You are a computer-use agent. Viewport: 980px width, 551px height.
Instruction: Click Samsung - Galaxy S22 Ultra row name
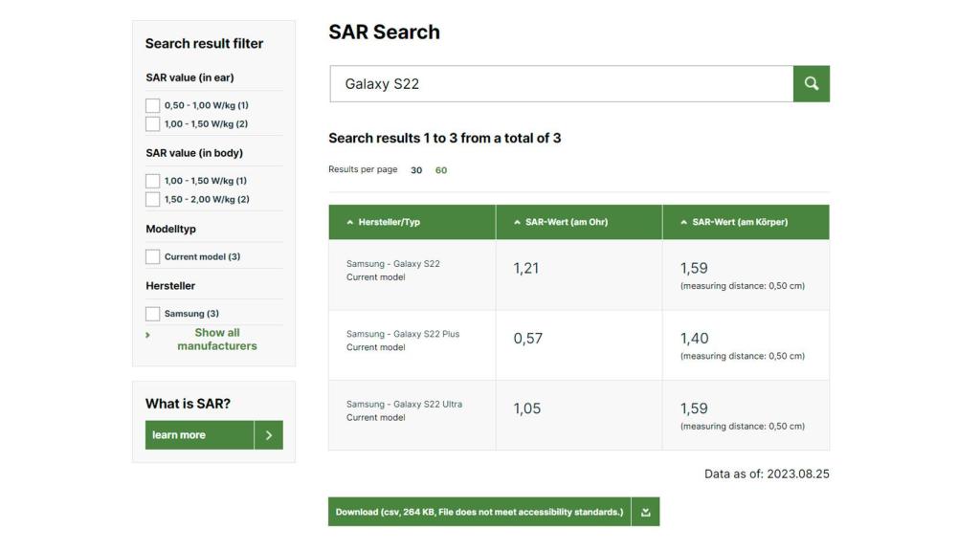point(405,405)
